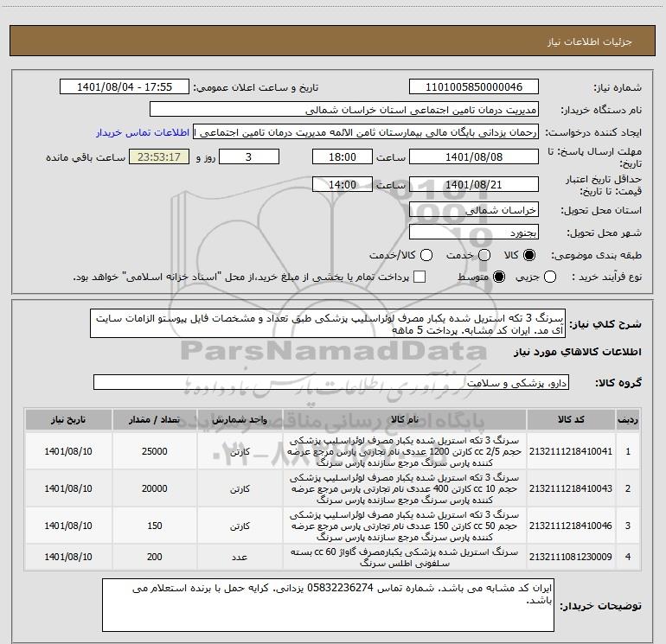Image resolution: width=666 pixels, height=644 pixels.
Task: Click the نام کالا column header
Action: pos(405,419)
